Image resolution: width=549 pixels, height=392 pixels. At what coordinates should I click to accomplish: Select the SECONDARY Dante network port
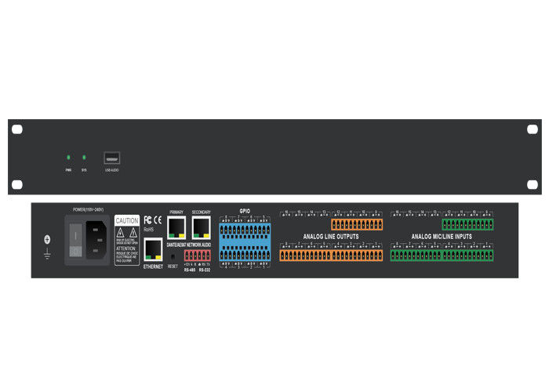[202, 228]
